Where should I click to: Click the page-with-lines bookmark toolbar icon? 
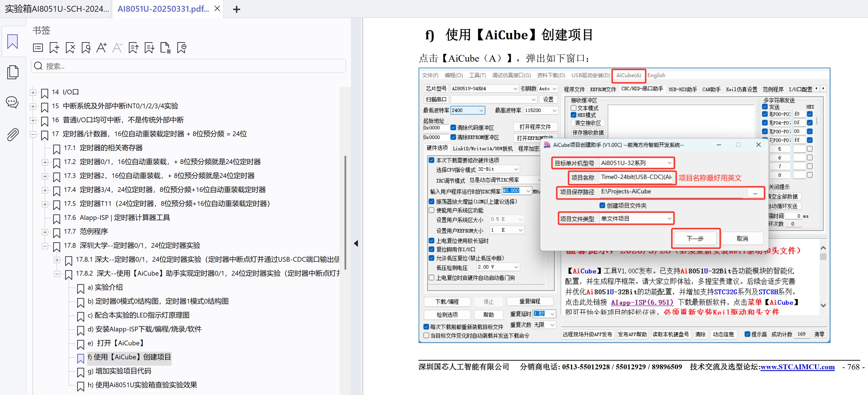tap(165, 48)
